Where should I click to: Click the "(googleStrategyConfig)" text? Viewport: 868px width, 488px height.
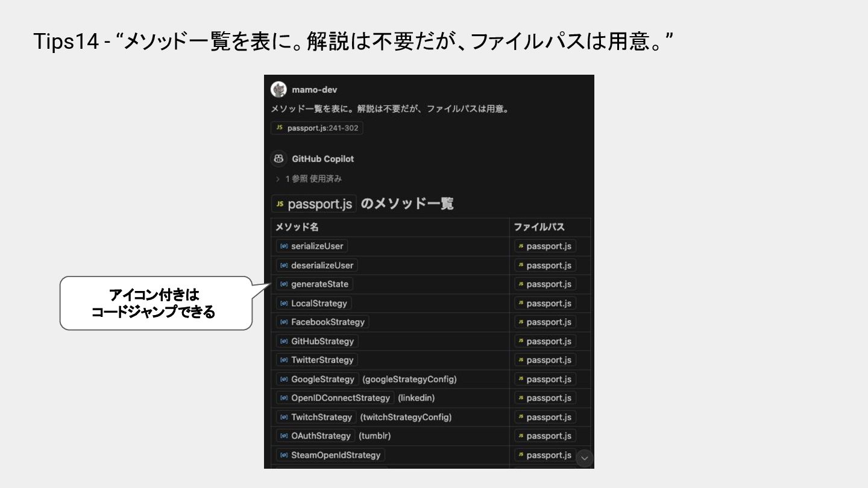pyautogui.click(x=409, y=379)
